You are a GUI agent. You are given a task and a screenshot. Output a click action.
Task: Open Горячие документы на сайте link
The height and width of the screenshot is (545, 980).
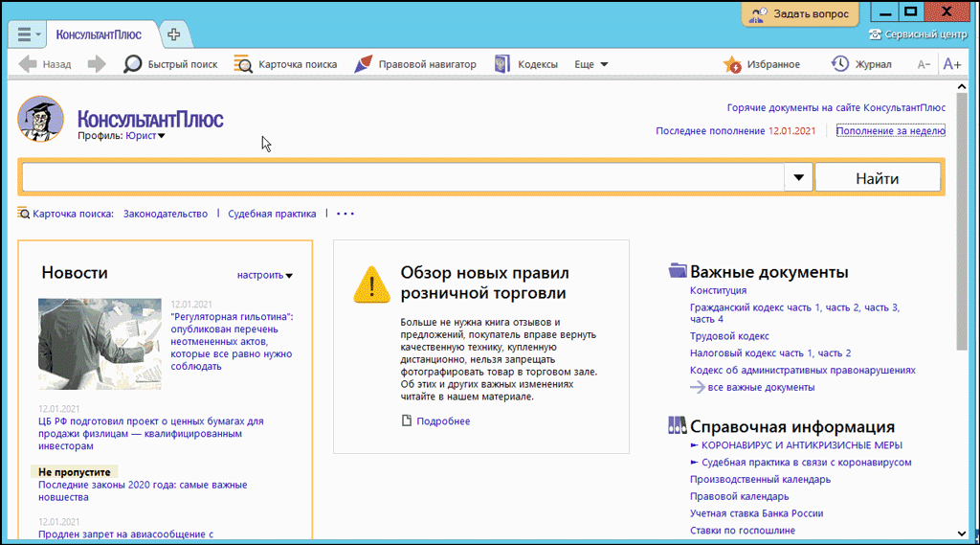[836, 107]
